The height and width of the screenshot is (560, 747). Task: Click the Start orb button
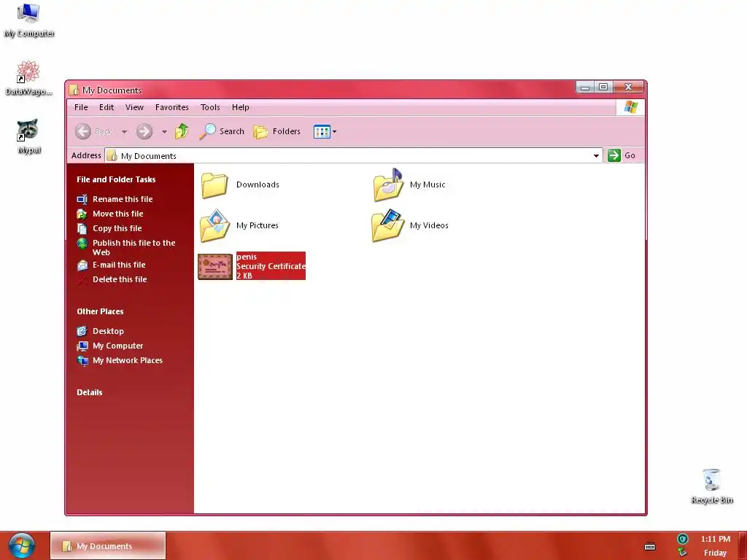coord(22,545)
